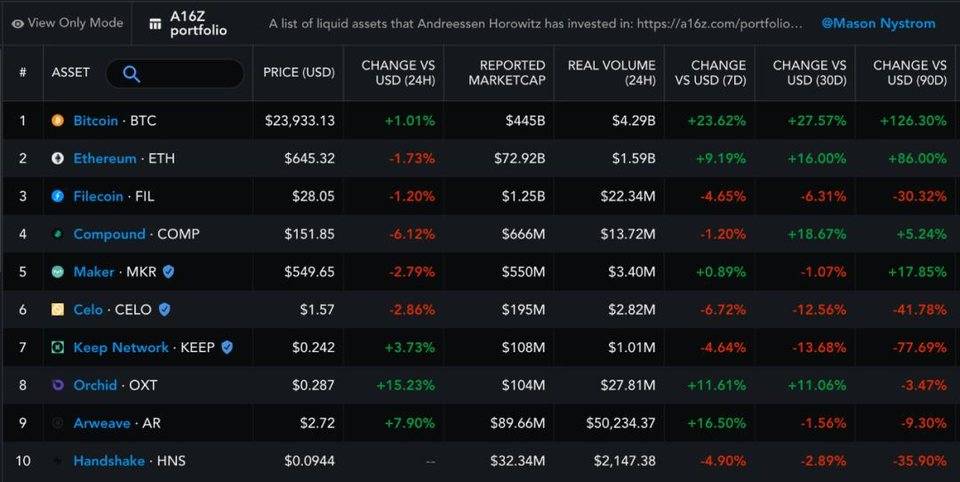The height and width of the screenshot is (482, 960).
Task: Click Orchid real volume $27.81M
Action: 628,385
